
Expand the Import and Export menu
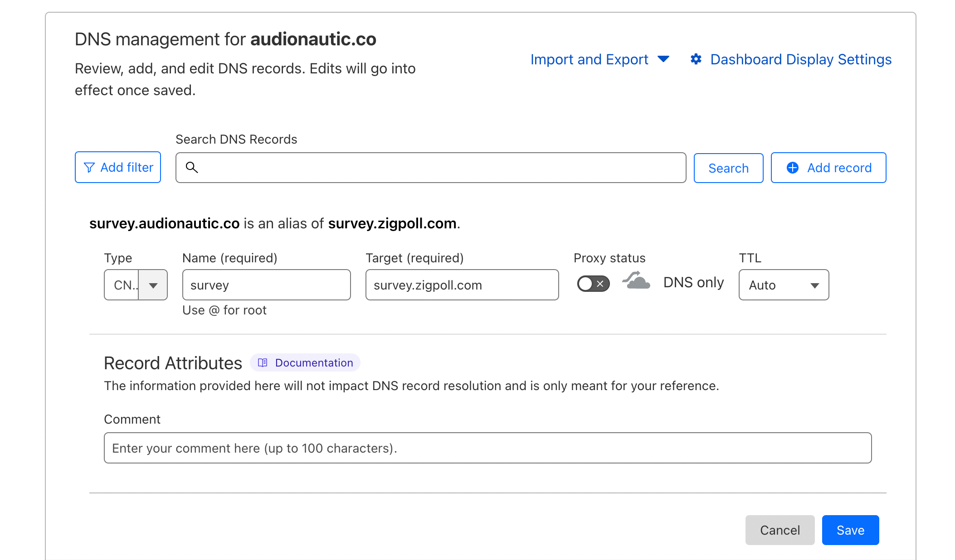(x=599, y=59)
